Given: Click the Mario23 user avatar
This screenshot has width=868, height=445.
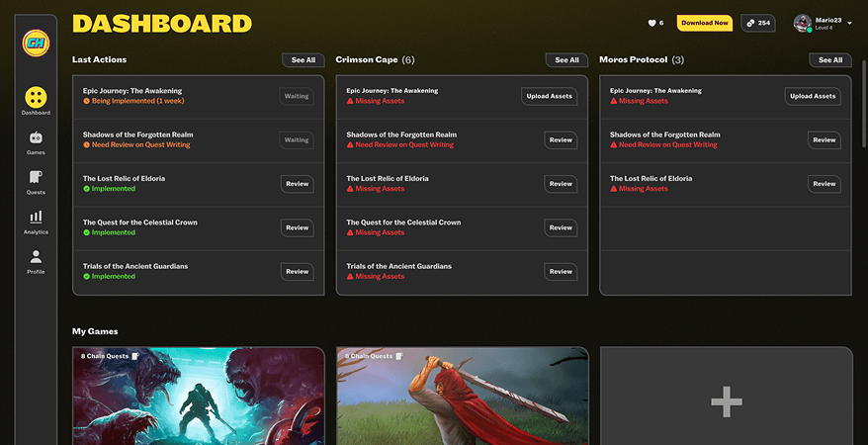Looking at the screenshot, I should tap(803, 23).
